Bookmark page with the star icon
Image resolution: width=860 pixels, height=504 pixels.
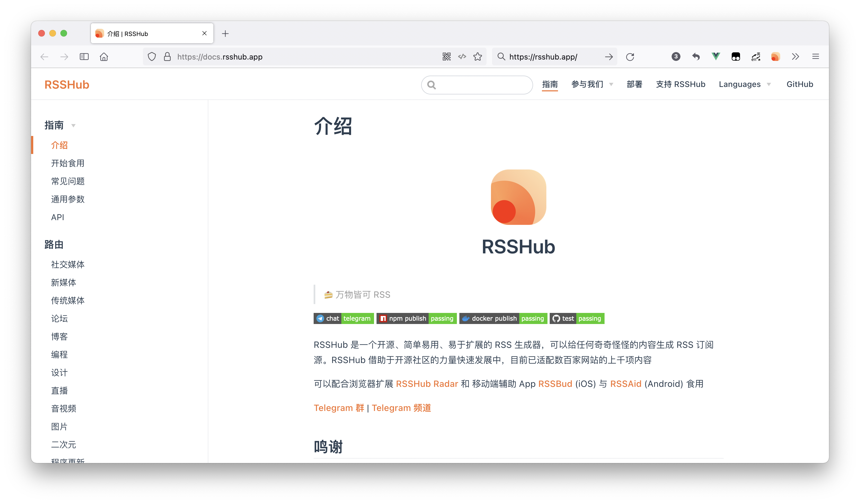(x=477, y=56)
